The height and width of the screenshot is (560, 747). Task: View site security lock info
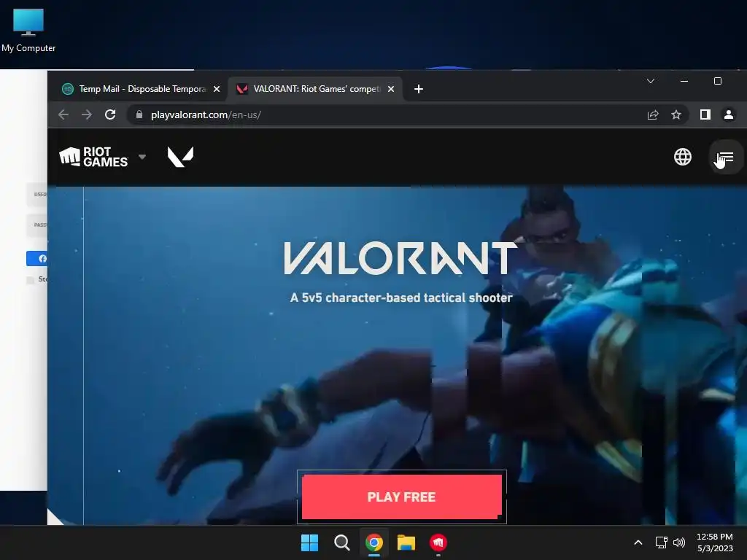[x=139, y=114]
